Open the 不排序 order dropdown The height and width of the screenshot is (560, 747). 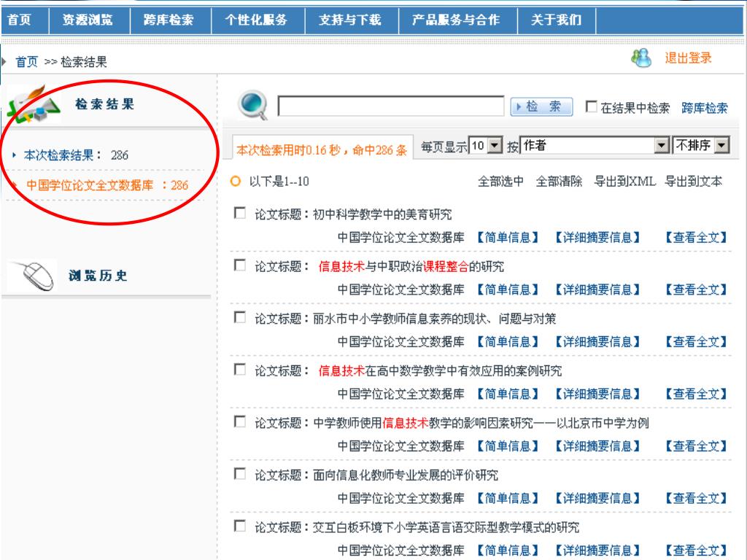701,145
